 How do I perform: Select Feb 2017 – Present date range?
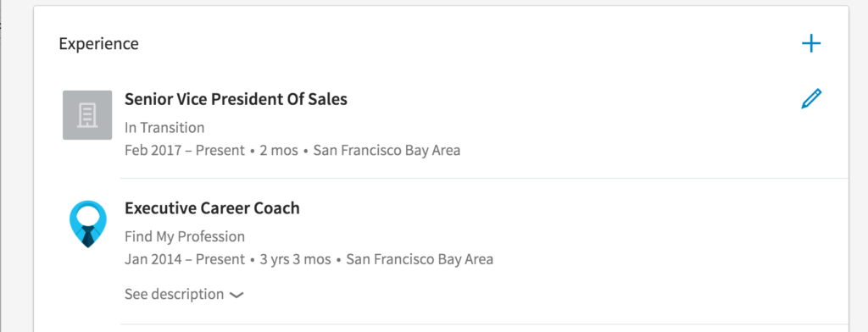coord(184,151)
